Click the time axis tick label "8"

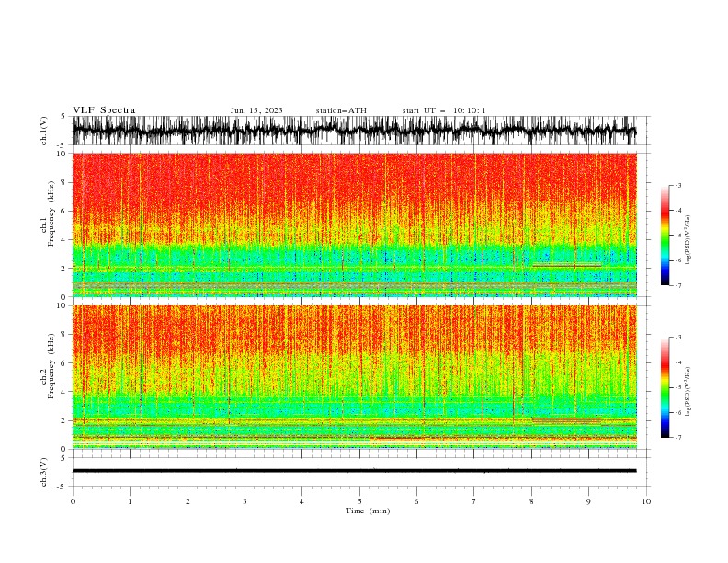pos(531,501)
